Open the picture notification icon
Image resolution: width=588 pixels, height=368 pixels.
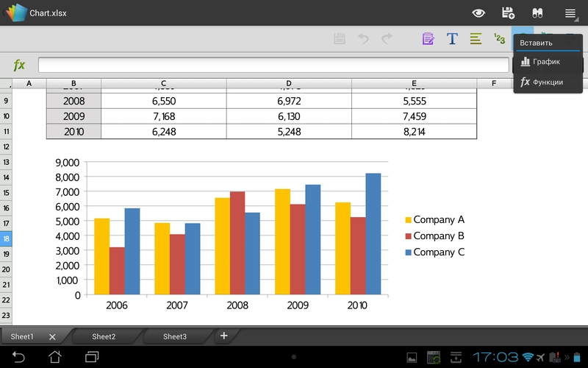412,358
